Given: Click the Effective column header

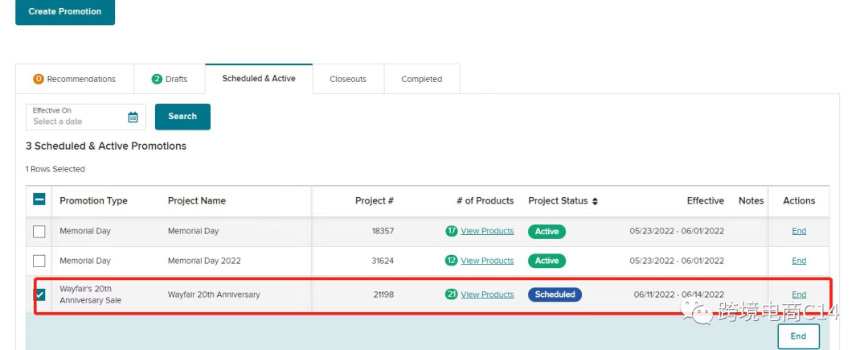Looking at the screenshot, I should 706,200.
